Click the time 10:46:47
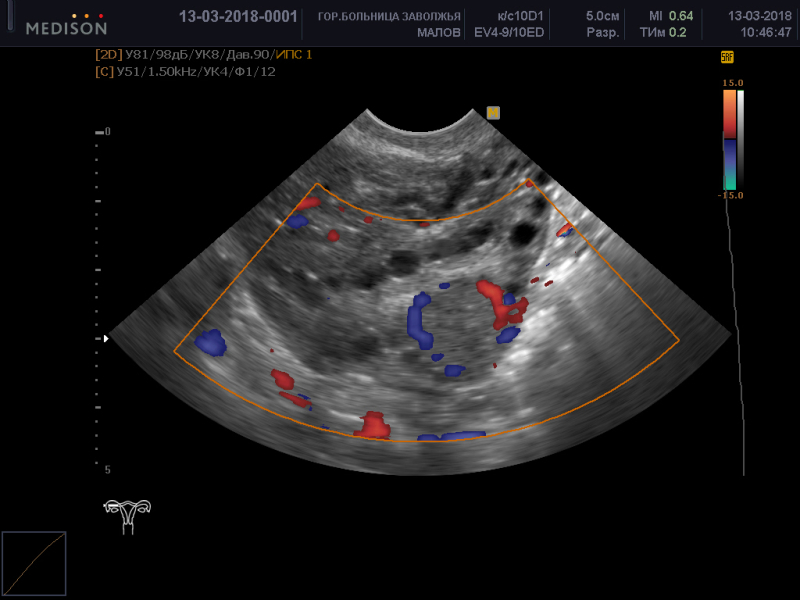The height and width of the screenshot is (600, 800). (x=766, y=33)
